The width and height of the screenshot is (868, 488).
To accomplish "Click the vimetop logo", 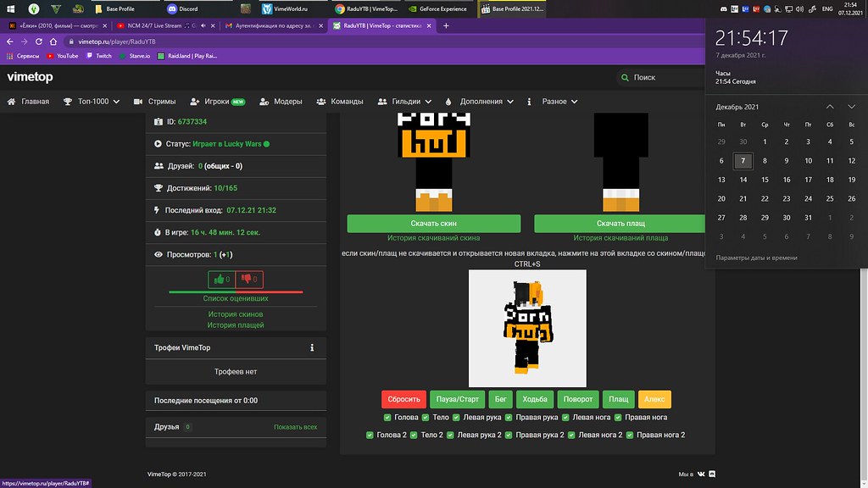I will click(x=31, y=76).
